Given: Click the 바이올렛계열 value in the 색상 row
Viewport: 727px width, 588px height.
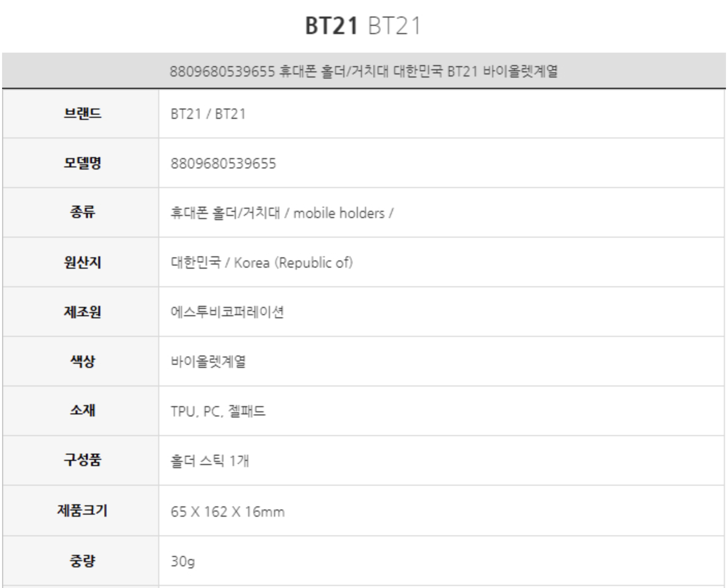Looking at the screenshot, I should [208, 362].
